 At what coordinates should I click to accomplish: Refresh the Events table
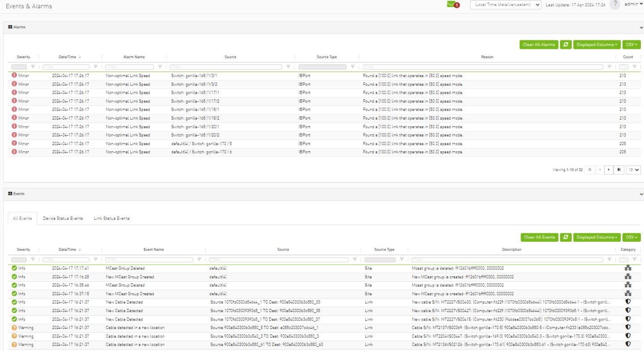(x=566, y=237)
